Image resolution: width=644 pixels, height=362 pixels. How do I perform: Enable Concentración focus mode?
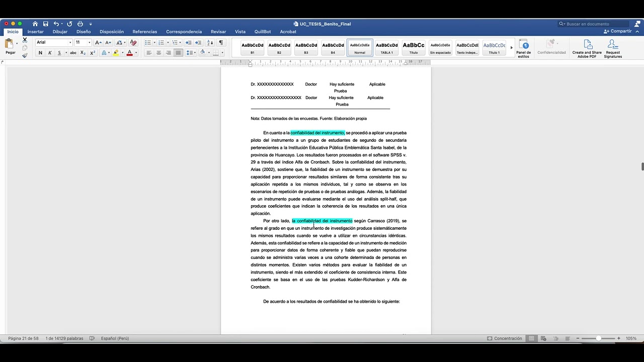click(505, 338)
